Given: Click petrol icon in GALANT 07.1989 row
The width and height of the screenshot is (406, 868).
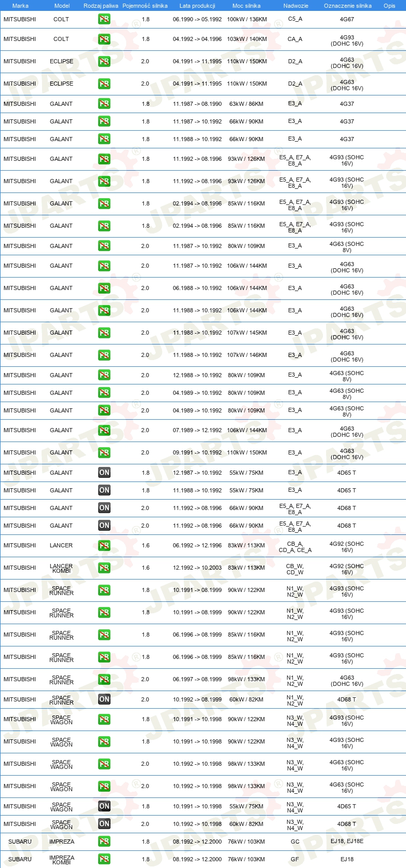Looking at the screenshot, I should point(104,430).
